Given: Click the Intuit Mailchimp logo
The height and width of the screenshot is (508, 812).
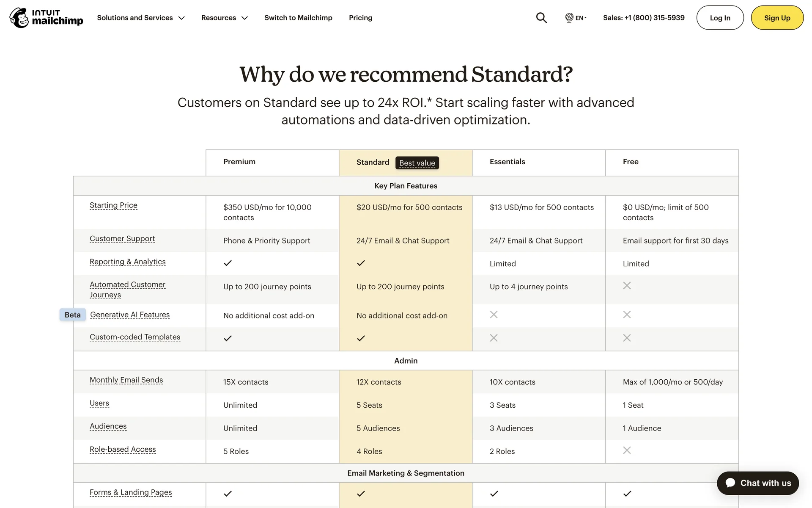Looking at the screenshot, I should [x=46, y=18].
